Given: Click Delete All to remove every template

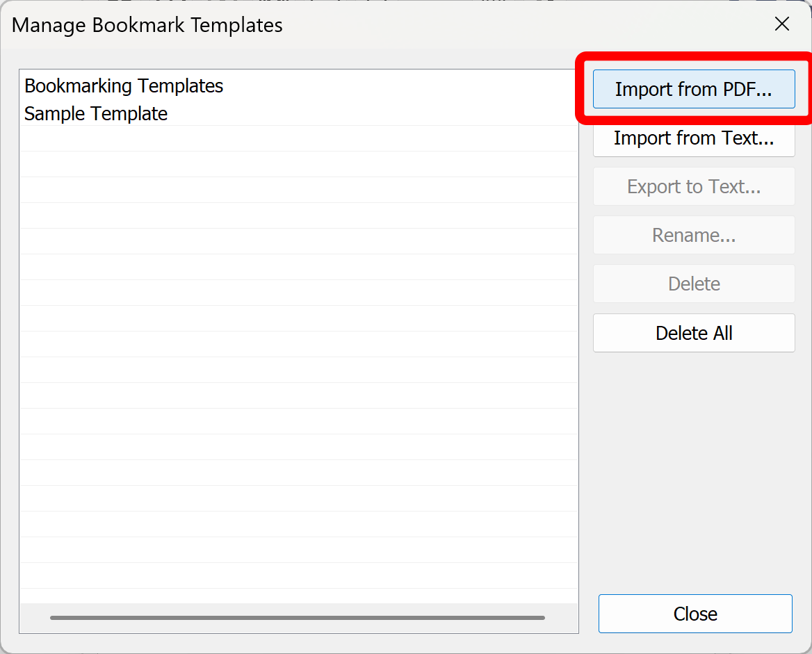Looking at the screenshot, I should (694, 332).
